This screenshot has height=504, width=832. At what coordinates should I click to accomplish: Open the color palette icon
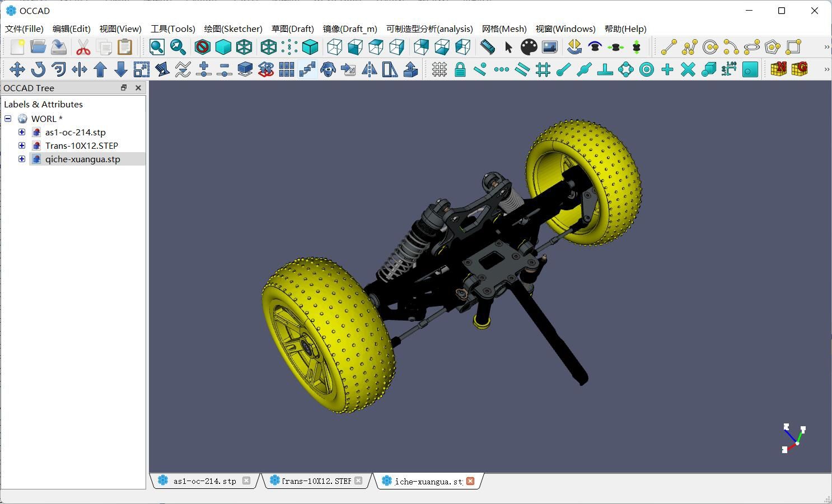[529, 47]
